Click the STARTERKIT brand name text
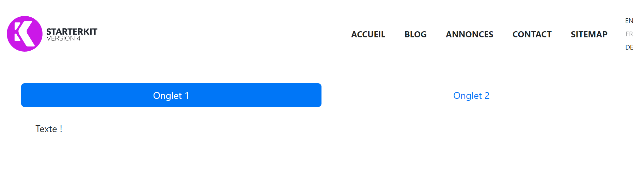This screenshot has height=179, width=644. tap(72, 32)
